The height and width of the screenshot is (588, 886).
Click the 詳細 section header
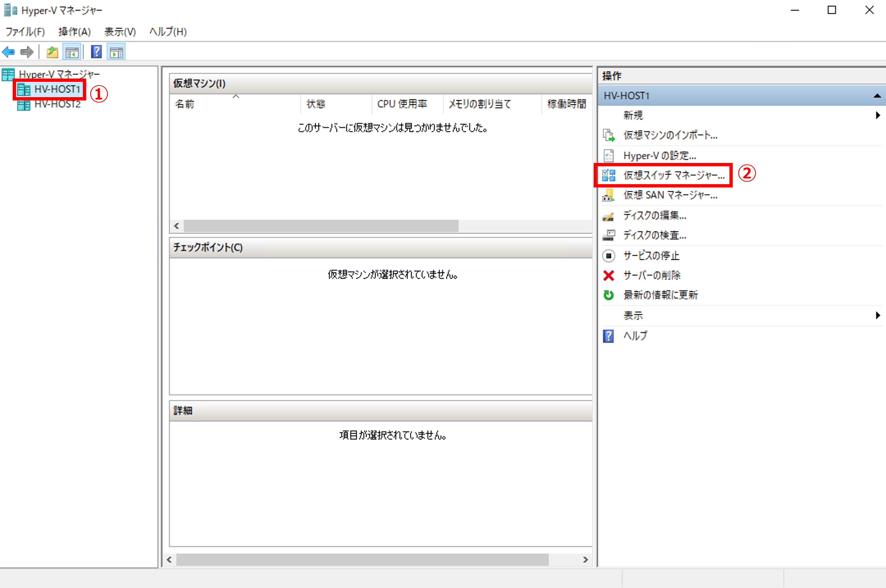click(x=381, y=411)
